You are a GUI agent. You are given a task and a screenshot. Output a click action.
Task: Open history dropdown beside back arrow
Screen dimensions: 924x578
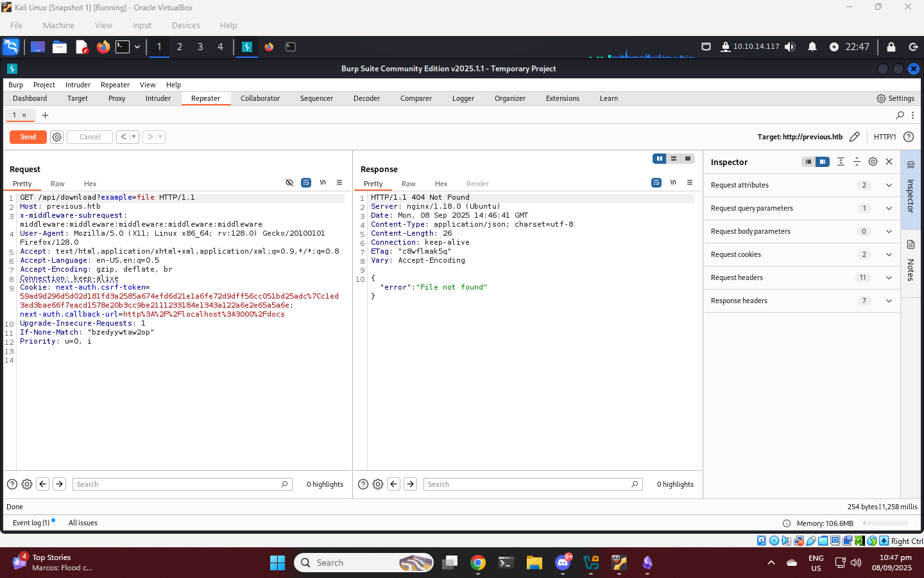(x=133, y=137)
